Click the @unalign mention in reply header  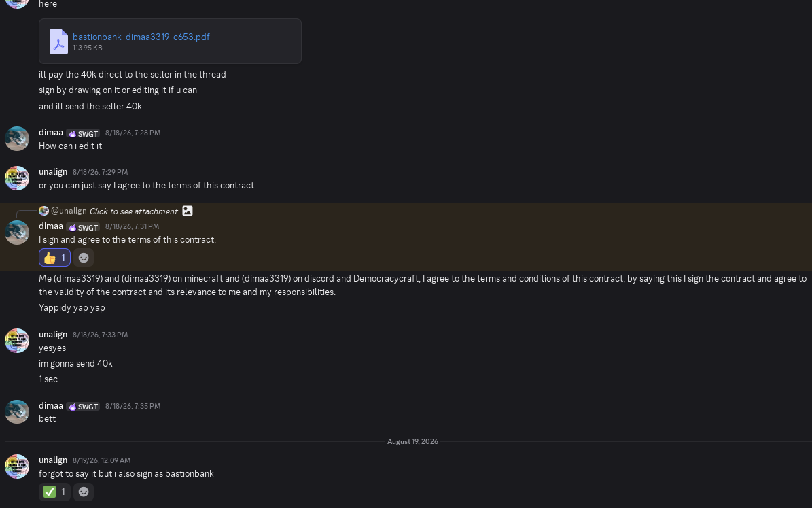pyautogui.click(x=69, y=211)
